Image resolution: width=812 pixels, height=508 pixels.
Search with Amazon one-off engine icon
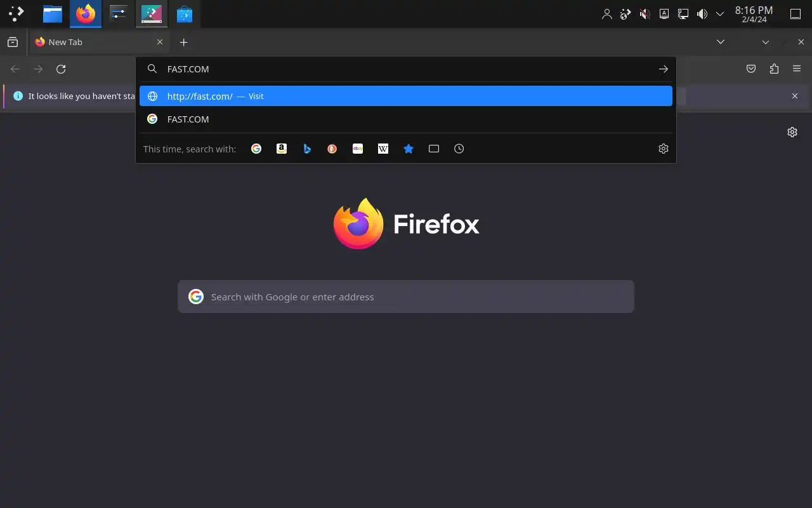click(x=282, y=149)
